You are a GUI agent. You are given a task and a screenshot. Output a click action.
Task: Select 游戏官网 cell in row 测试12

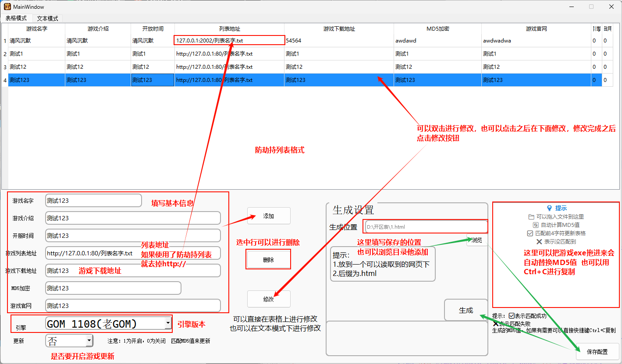tap(537, 67)
